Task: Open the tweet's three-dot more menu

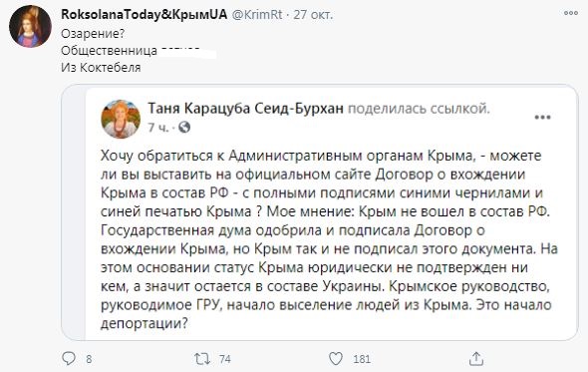Action: click(x=571, y=13)
